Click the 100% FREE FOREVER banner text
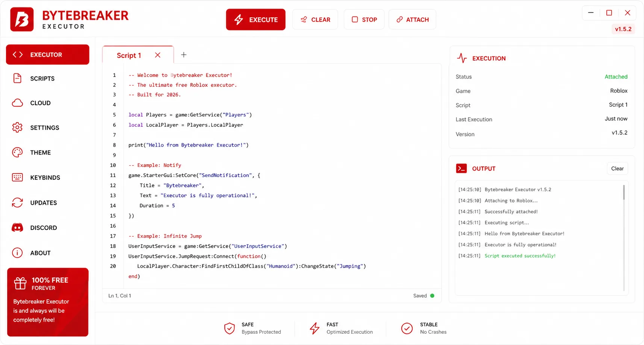 [50, 284]
